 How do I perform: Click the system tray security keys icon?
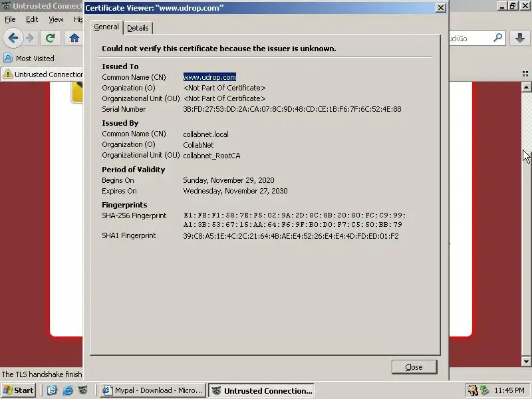point(472,390)
